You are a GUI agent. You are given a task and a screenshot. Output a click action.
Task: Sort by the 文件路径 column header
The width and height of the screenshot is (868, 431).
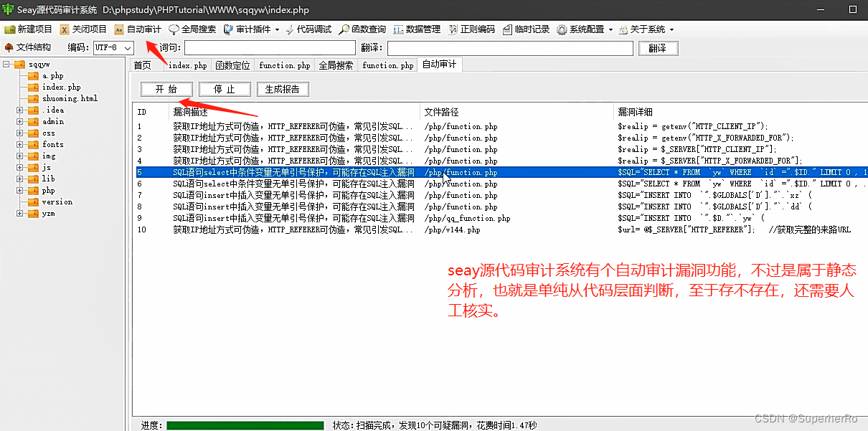(x=516, y=112)
